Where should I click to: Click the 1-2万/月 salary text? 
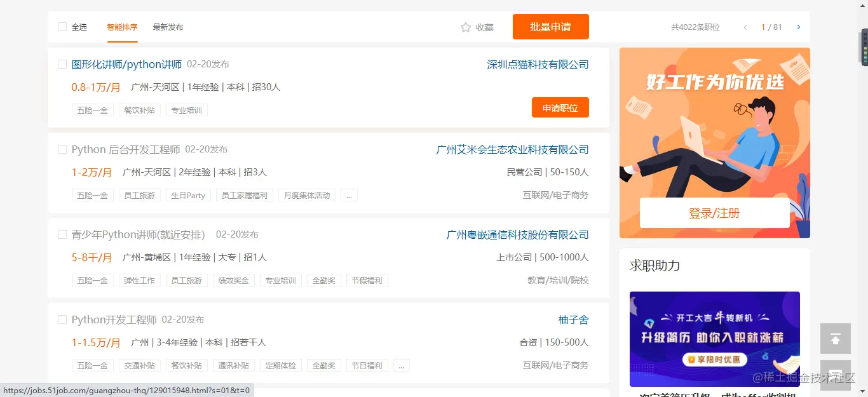pyautogui.click(x=92, y=172)
